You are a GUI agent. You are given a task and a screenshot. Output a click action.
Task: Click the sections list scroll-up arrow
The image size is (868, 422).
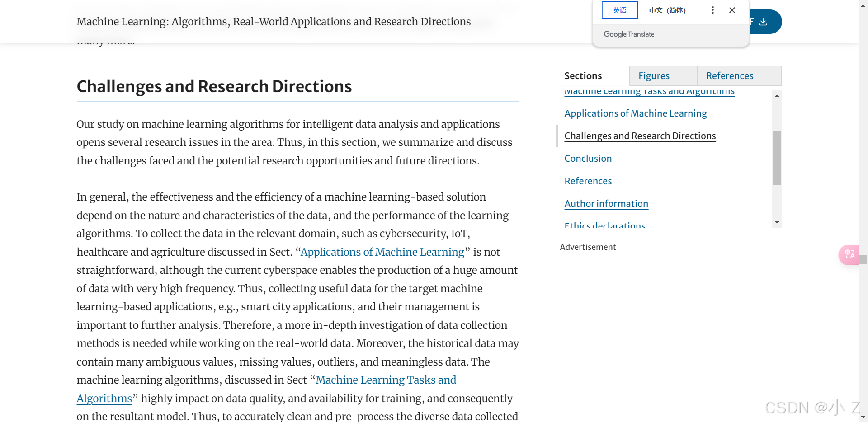[777, 95]
